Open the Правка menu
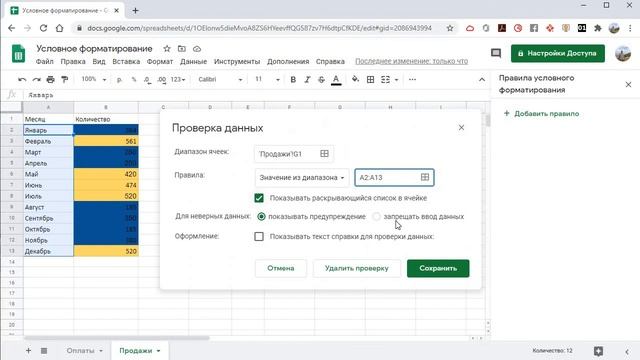The image size is (640, 360). point(73,62)
